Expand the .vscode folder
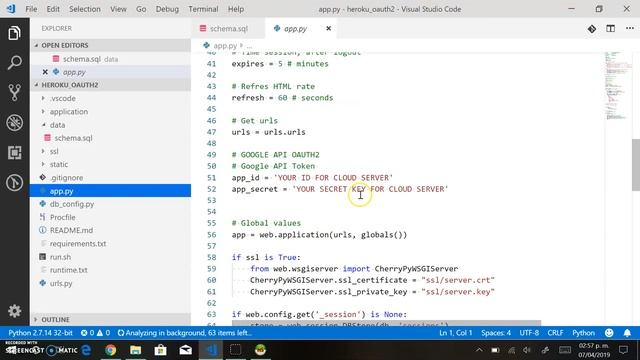Image resolution: width=640 pixels, height=360 pixels. tap(62, 98)
